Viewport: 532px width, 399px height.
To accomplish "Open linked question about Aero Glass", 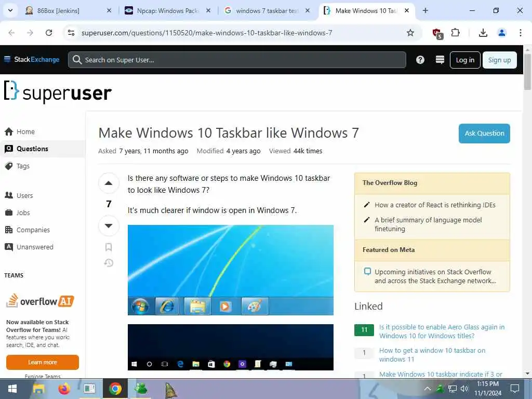I will pos(442,331).
